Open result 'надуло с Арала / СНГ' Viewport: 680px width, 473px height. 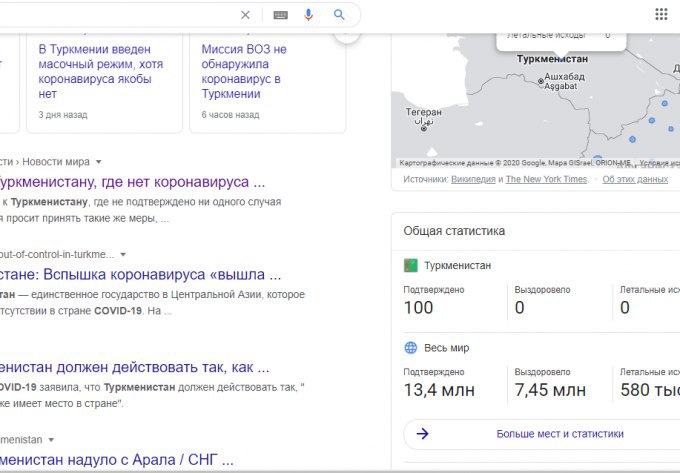(117, 460)
